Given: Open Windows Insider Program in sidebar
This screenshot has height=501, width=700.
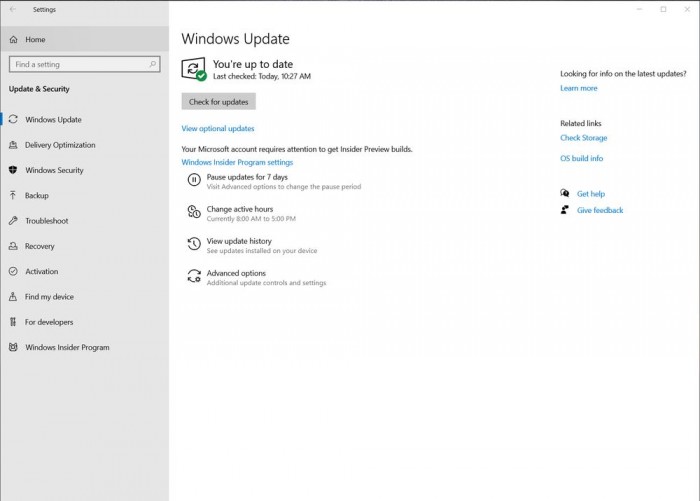Looking at the screenshot, I should tap(84, 347).
